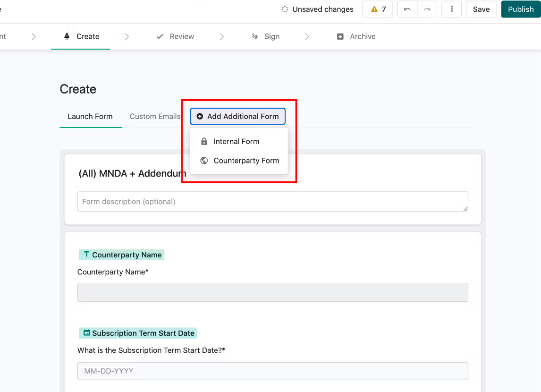Click the (All) MNDA + Addendum form title
The width and height of the screenshot is (541, 392).
[x=132, y=173]
